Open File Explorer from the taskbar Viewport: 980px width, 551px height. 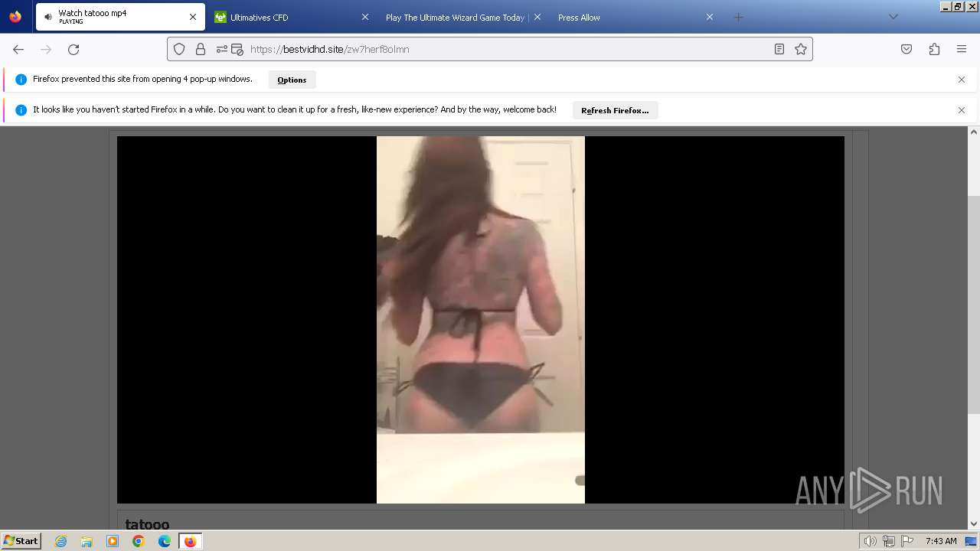tap(87, 541)
